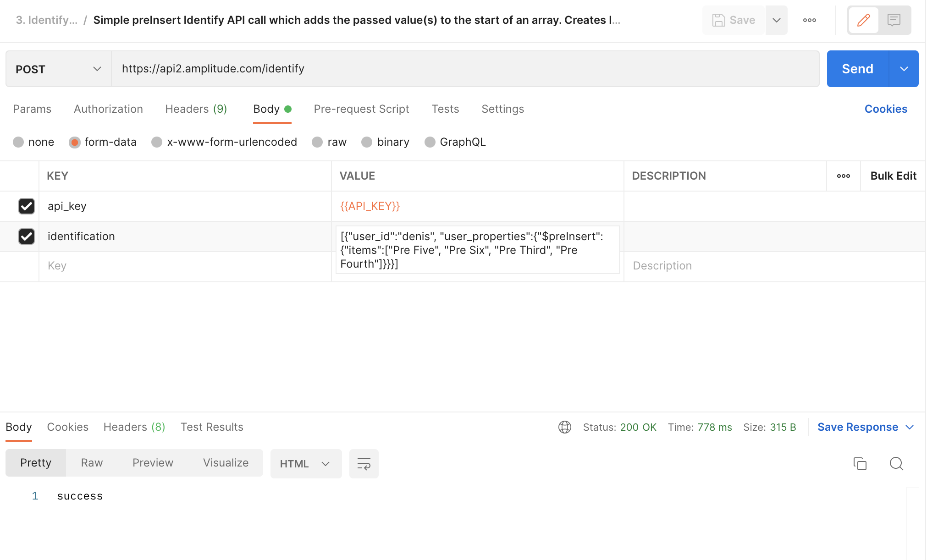927x560 pixels.
Task: Click the blue Send button
Action: point(857,69)
